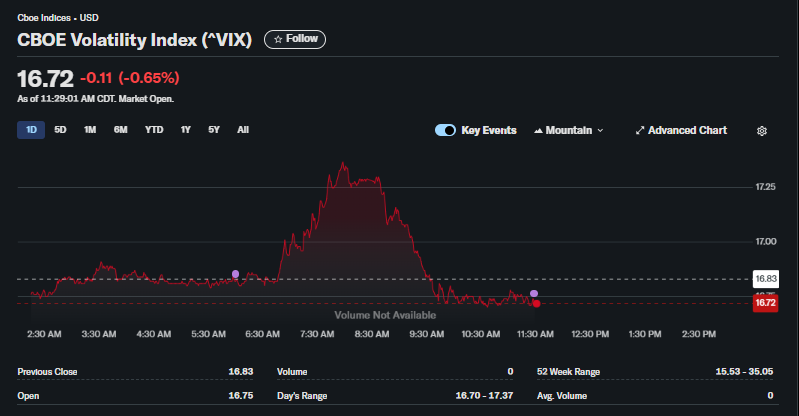Open the Advanced Chart link
This screenshot has width=799, height=416.
[681, 131]
